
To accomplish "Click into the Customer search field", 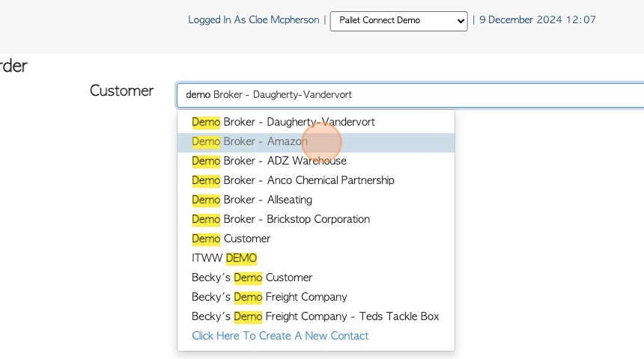I will point(410,95).
